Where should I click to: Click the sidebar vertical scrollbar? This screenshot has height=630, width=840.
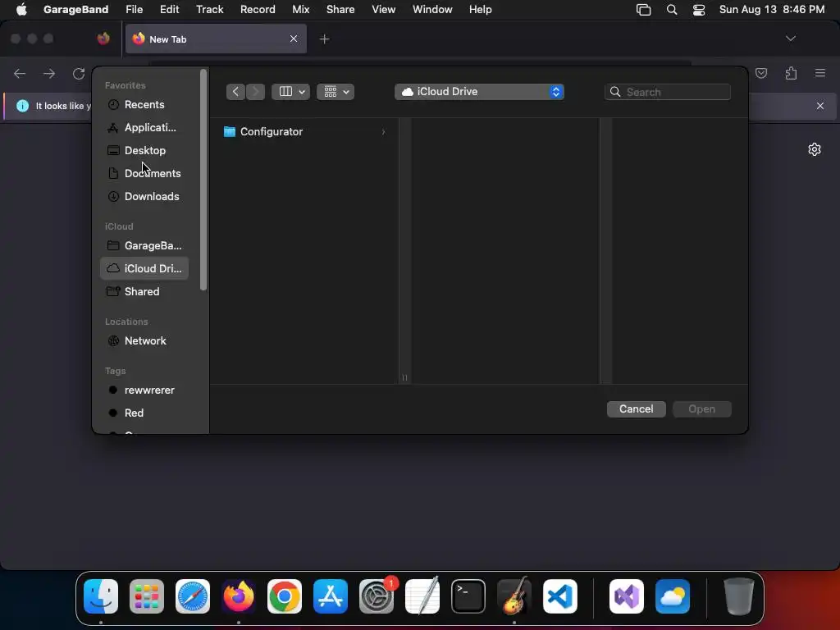point(203,180)
